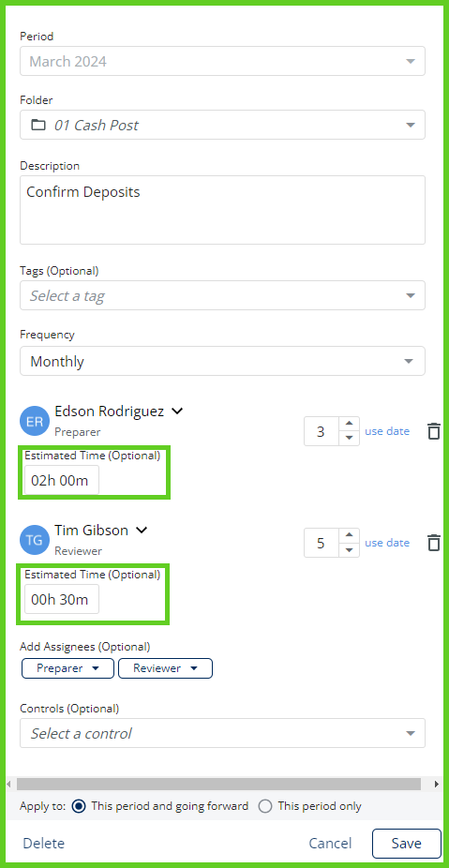The image size is (449, 868).
Task: Open the Preparer add-assignee menu
Action: (x=67, y=668)
